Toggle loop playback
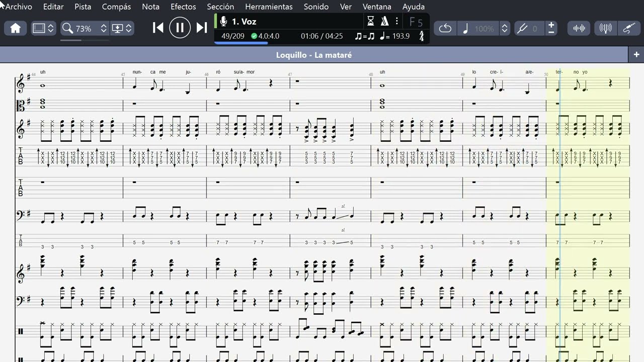Viewport: 644px width, 362px height. click(445, 29)
